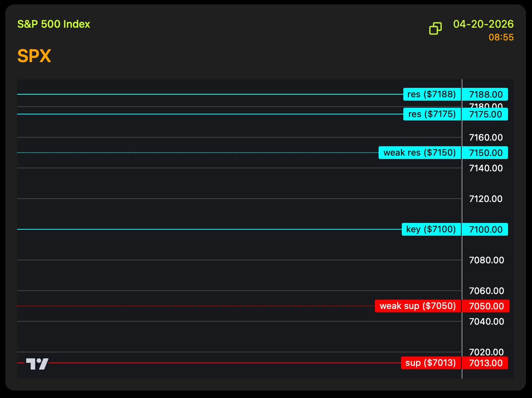This screenshot has height=398, width=532.
Task: Select the res ($7175) level label
Action: (432, 114)
